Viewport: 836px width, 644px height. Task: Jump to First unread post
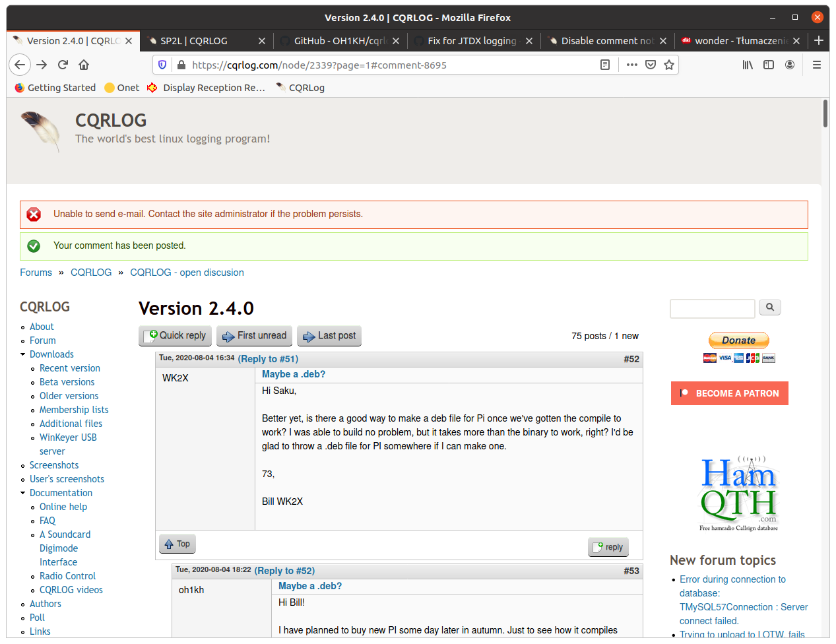click(255, 336)
